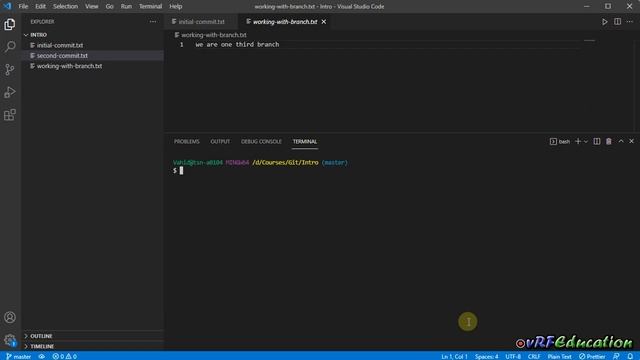This screenshot has height=360, width=640.
Task: Change end of line sequence CRLF
Action: pos(534,356)
